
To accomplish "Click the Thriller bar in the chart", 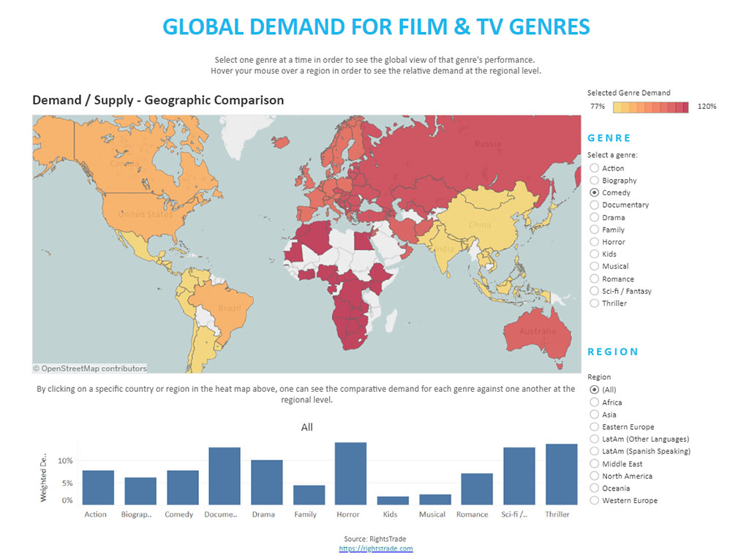I will coord(557,474).
